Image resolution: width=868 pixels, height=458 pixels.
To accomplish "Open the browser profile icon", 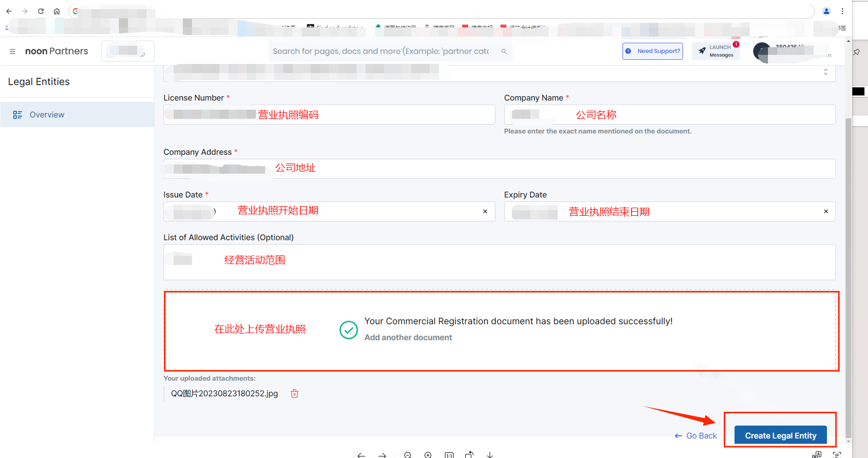I will tap(826, 11).
